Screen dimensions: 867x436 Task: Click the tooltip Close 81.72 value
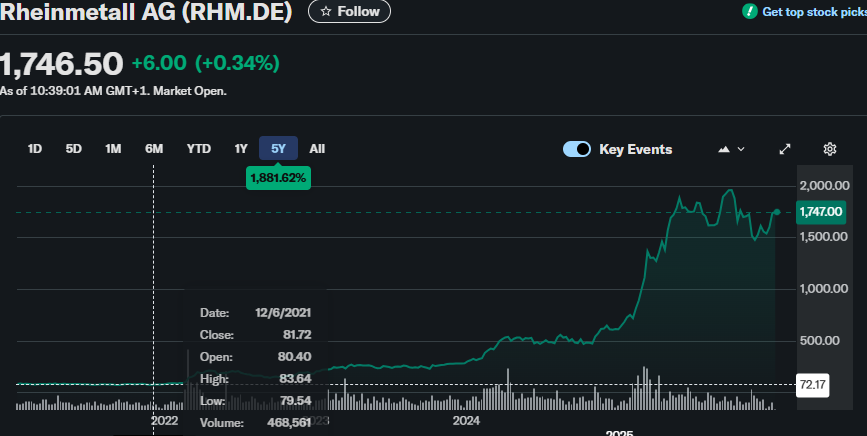click(297, 335)
